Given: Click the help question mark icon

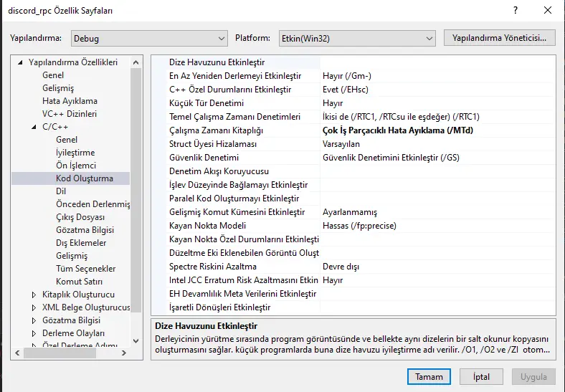Looking at the screenshot, I should coord(515,11).
